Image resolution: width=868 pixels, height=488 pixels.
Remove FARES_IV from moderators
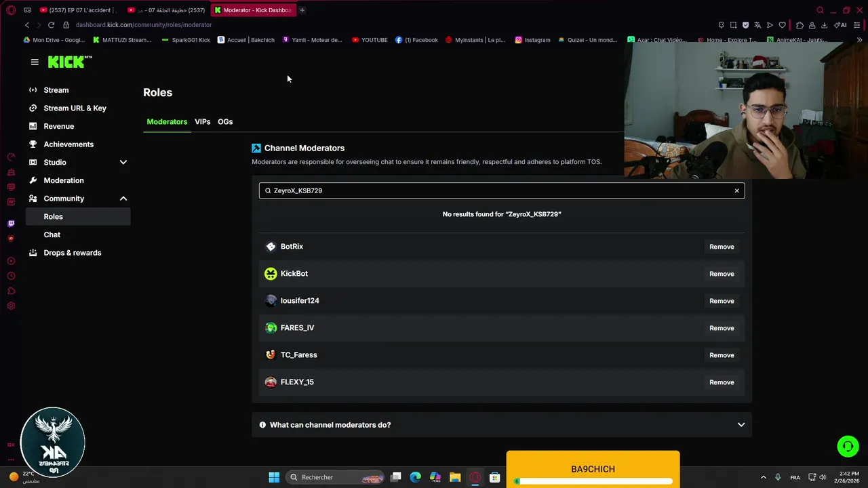(722, 328)
